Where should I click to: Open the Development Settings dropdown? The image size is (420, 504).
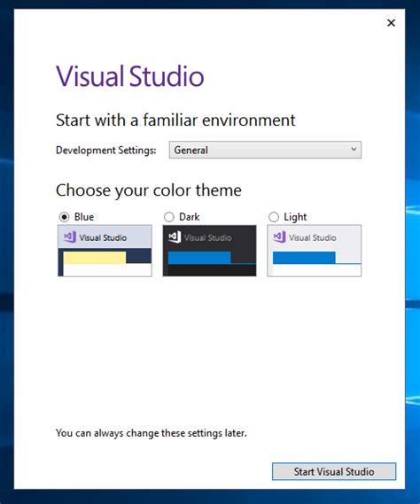coord(265,150)
